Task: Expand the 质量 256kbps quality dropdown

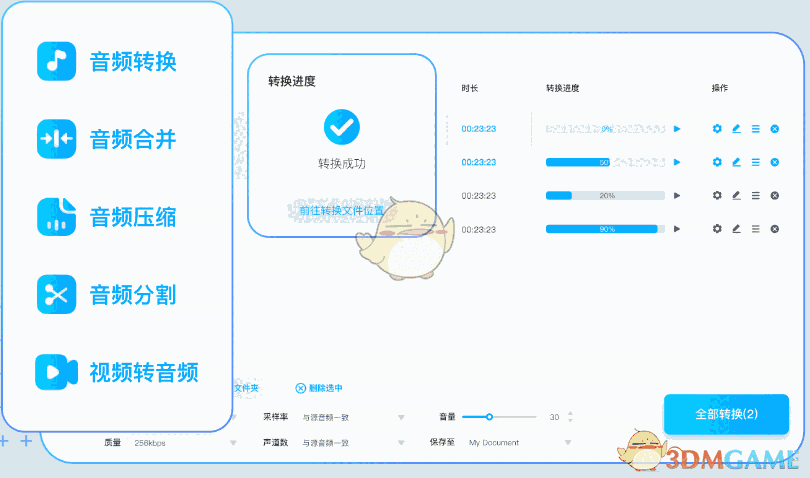Action: (233, 442)
